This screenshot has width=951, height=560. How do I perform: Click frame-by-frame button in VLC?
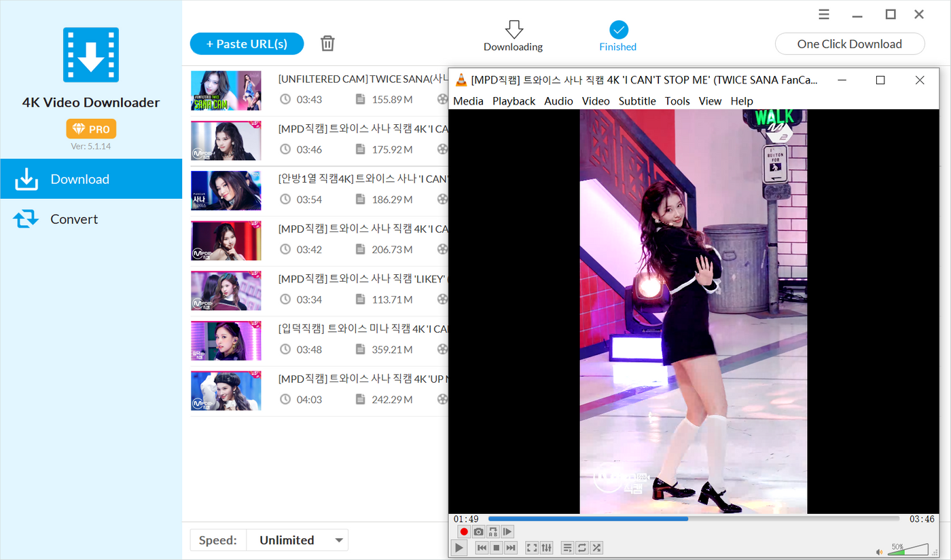pos(507,531)
